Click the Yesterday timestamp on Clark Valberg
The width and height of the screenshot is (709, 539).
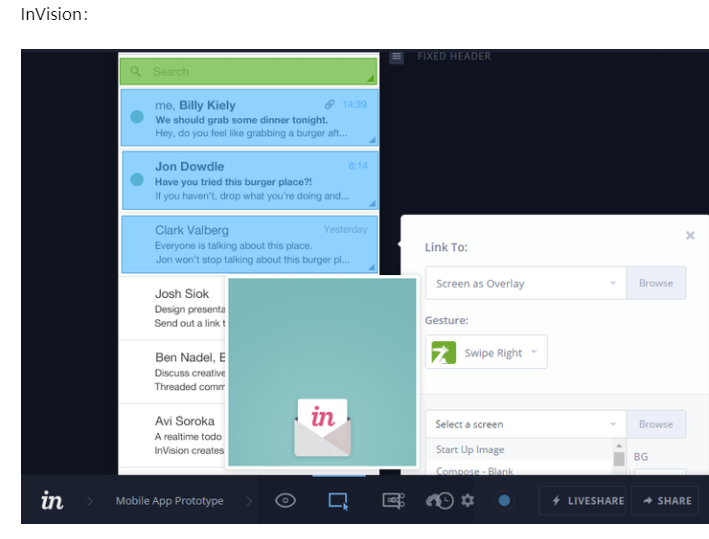point(345,229)
